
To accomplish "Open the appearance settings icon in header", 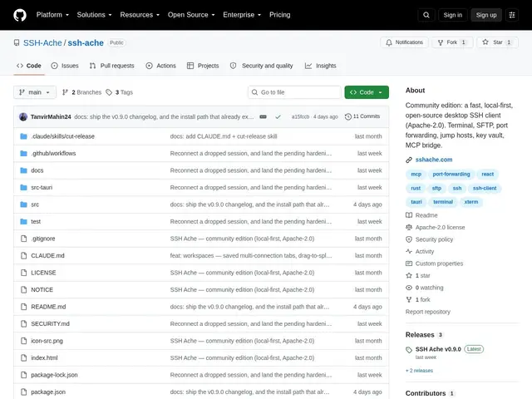I will [512, 15].
